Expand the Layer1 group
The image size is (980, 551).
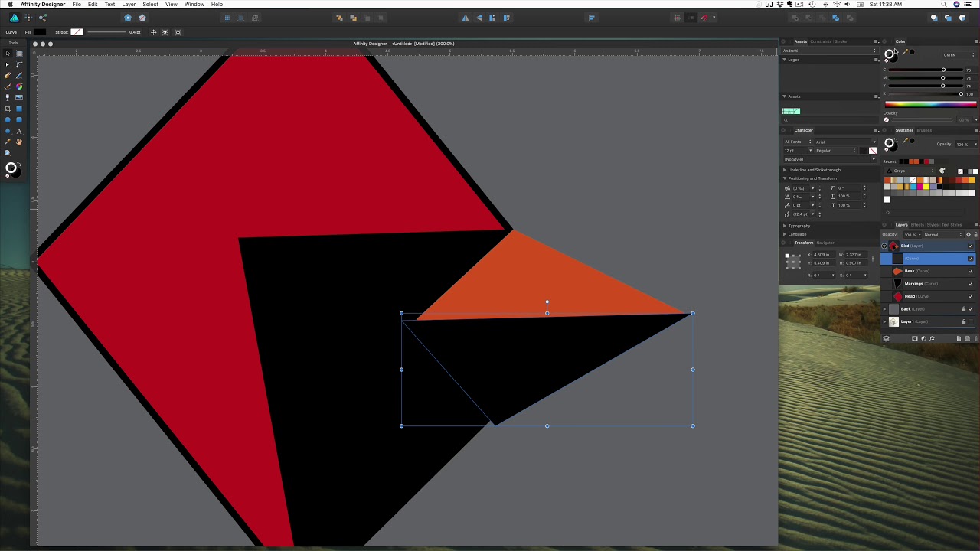(885, 321)
